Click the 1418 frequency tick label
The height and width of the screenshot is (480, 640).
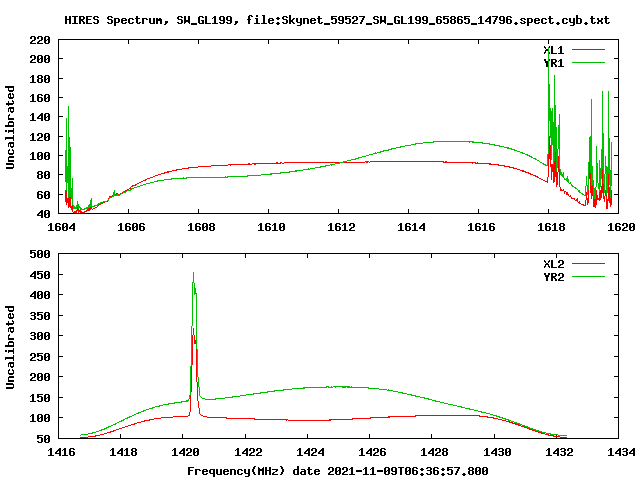click(x=123, y=452)
